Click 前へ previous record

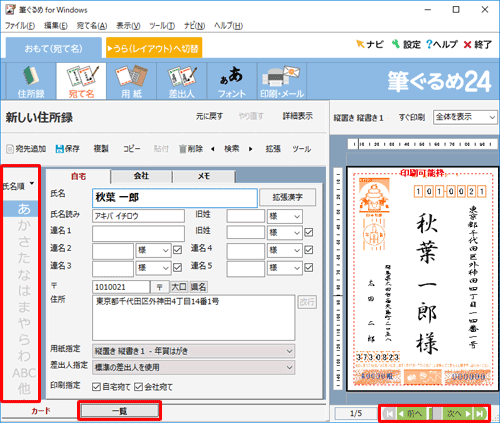click(411, 414)
